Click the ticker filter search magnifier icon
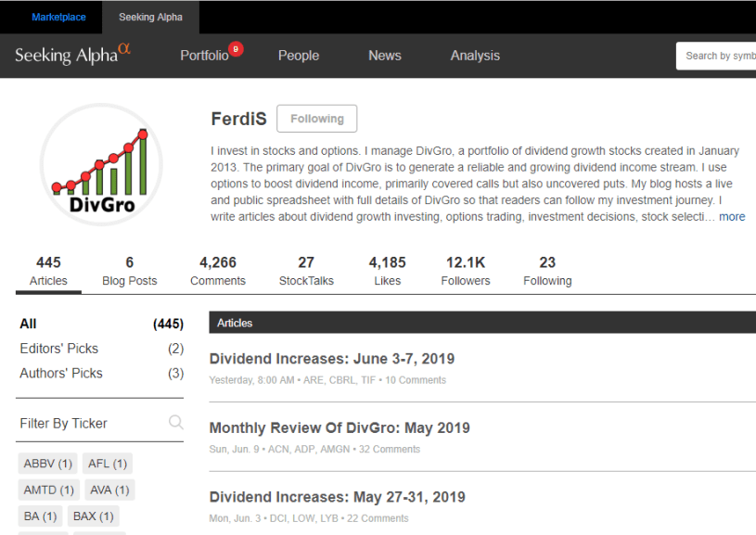The image size is (756, 535). pos(175,423)
